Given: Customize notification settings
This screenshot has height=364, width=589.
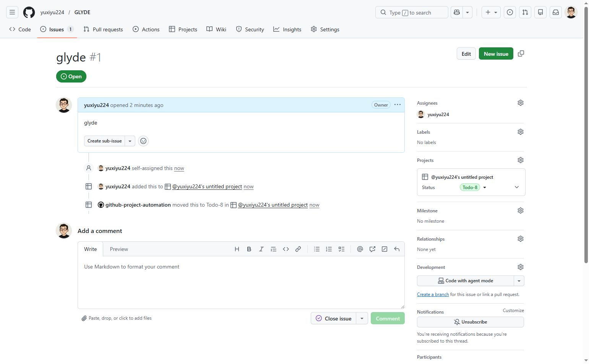Looking at the screenshot, I should point(513,311).
